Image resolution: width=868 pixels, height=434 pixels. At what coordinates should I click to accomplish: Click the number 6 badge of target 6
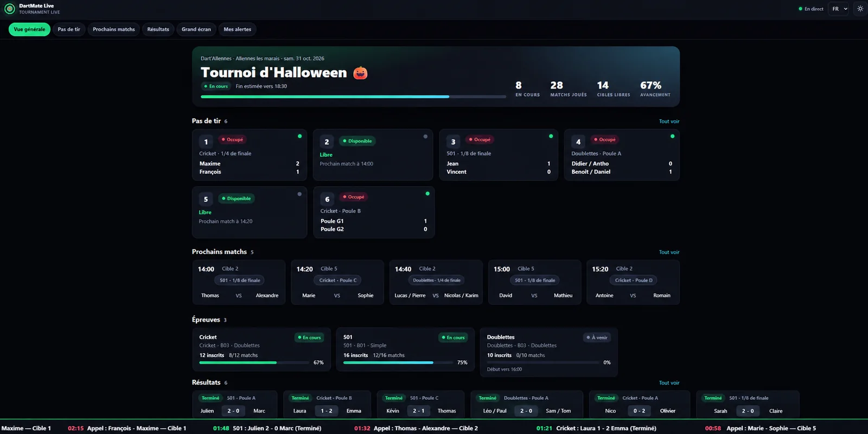[x=327, y=199]
